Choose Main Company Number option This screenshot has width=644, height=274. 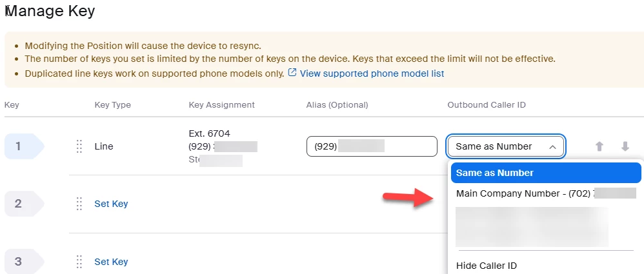[x=546, y=193]
